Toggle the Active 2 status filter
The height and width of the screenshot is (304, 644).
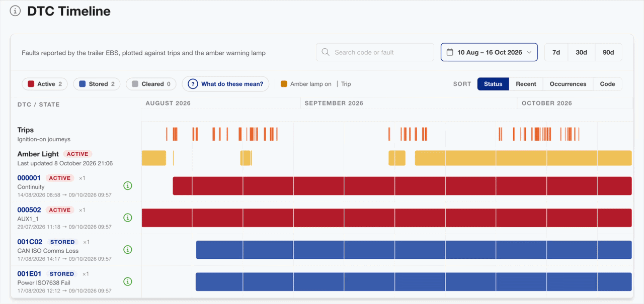click(45, 84)
